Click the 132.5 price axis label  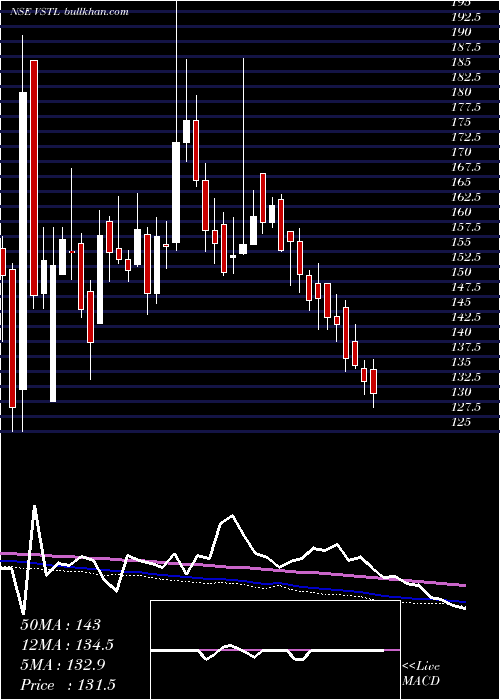[466, 377]
